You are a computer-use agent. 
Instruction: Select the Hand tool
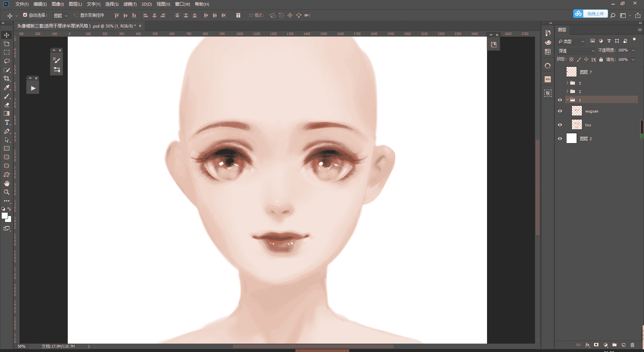coord(6,183)
